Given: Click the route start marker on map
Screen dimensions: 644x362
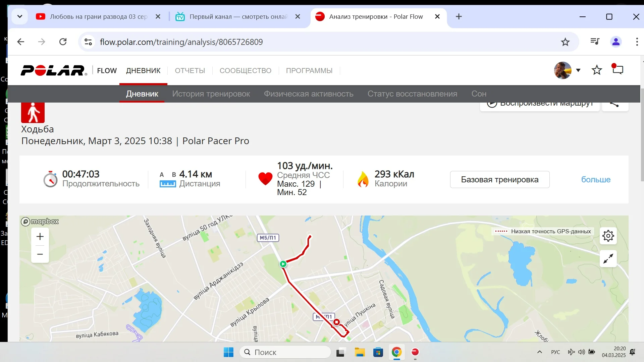Looking at the screenshot, I should (x=283, y=264).
